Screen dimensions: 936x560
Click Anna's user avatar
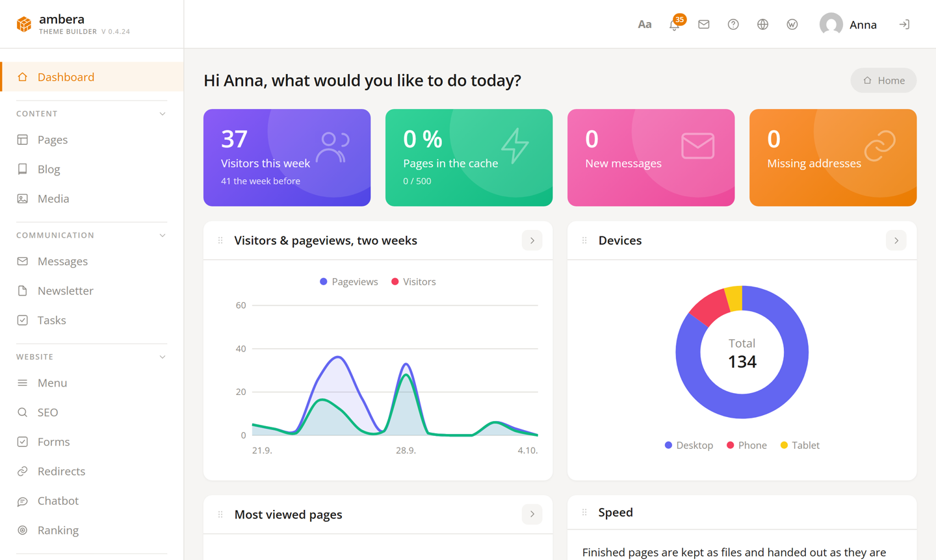(x=831, y=25)
